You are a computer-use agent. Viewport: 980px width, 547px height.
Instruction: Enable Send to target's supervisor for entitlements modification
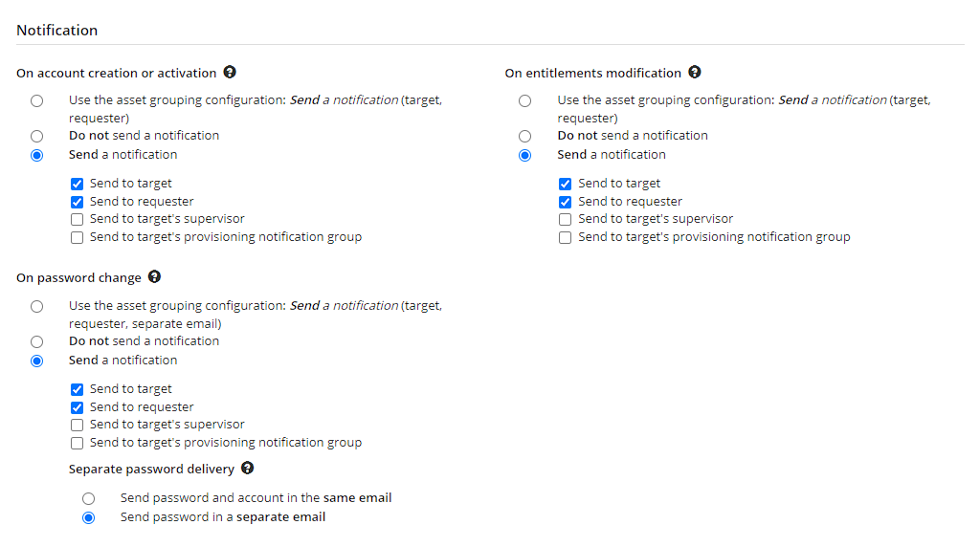[x=565, y=219]
